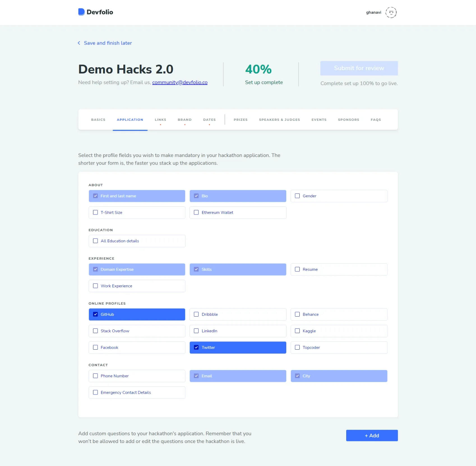Screen dimensions: 476x466
Task: Open the Dates tab
Action: 209,120
